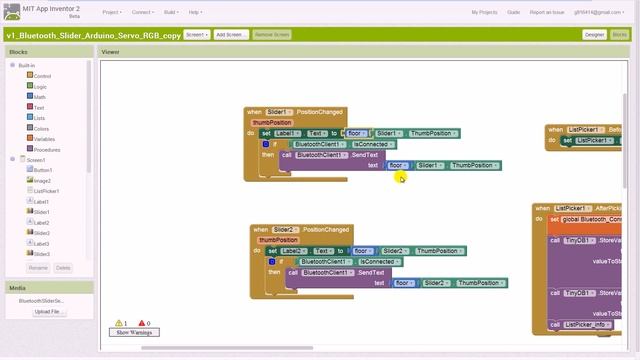Open the Help menu

pos(196,12)
